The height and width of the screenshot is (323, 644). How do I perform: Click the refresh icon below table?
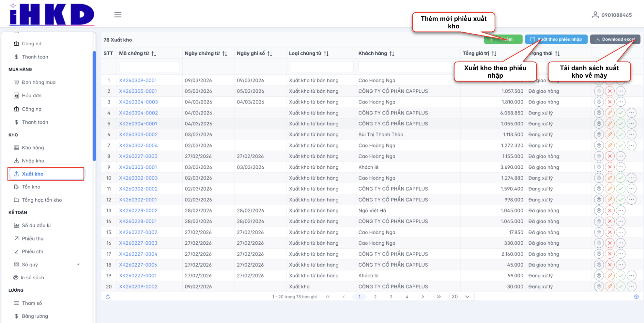(108, 297)
